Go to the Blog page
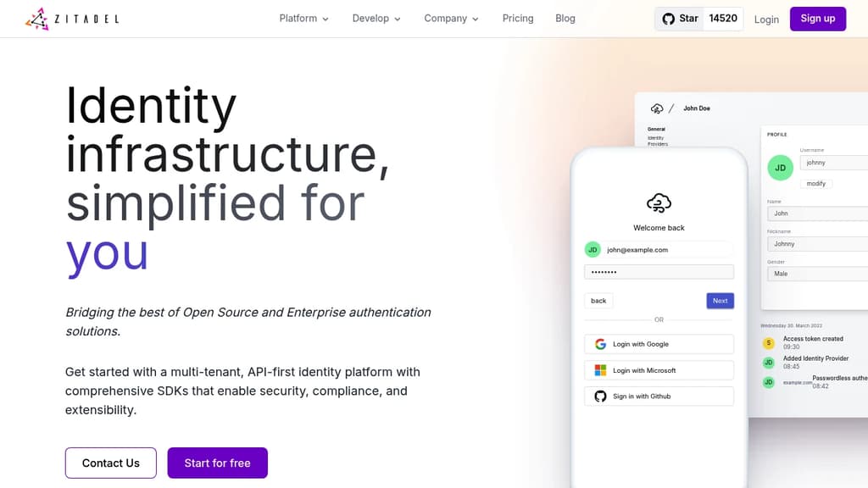Viewport: 868px width, 488px height. [x=565, y=19]
